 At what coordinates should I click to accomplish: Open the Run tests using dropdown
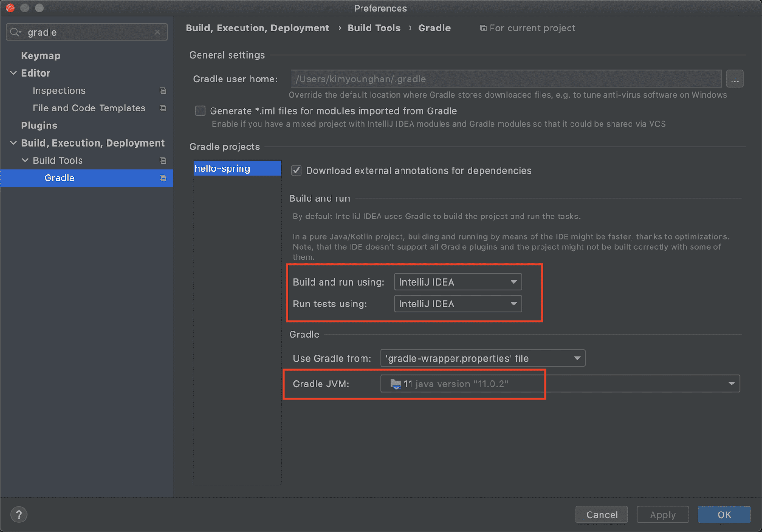(458, 304)
